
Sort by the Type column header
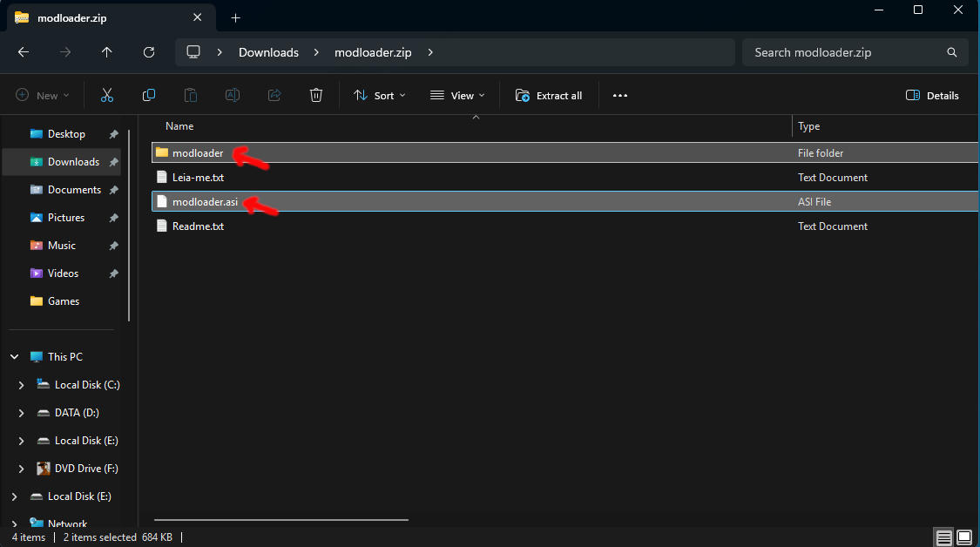(808, 126)
